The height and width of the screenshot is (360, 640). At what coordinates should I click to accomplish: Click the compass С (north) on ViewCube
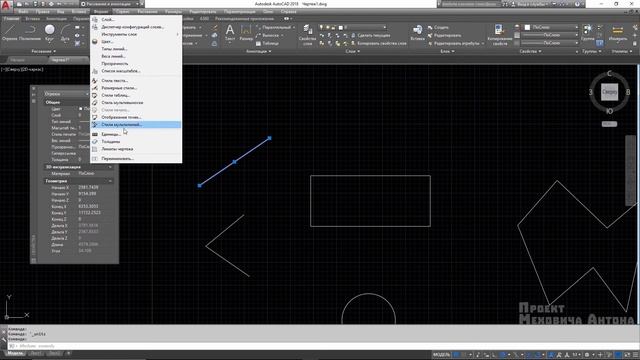point(609,73)
